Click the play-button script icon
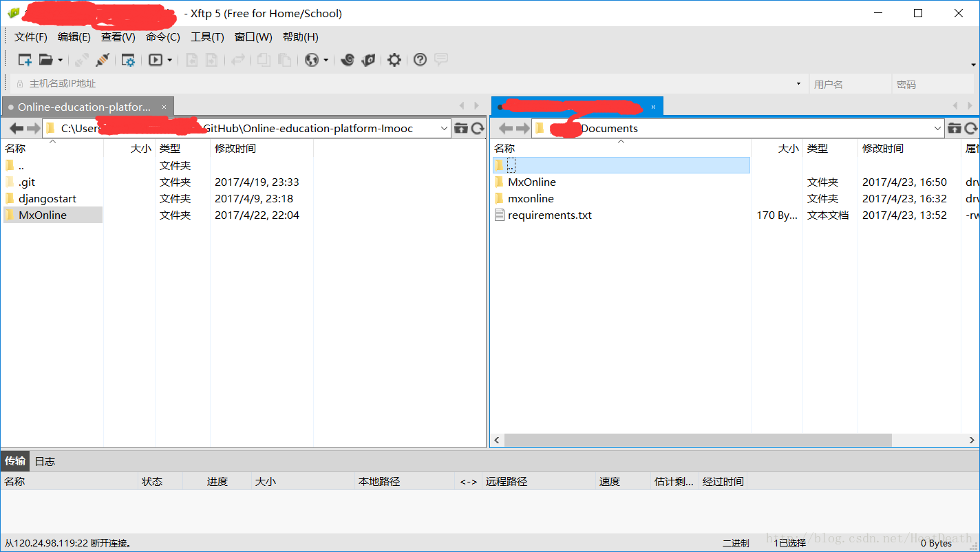Viewport: 980px width, 552px height. point(156,60)
